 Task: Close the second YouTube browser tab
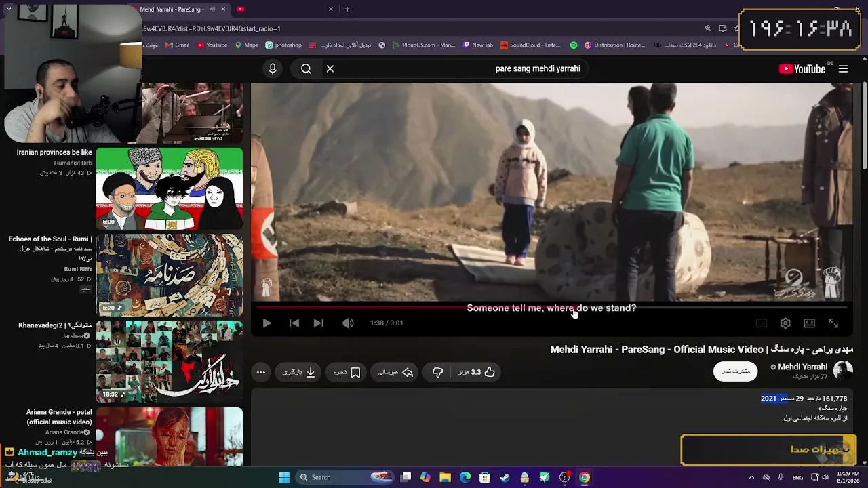[331, 9]
